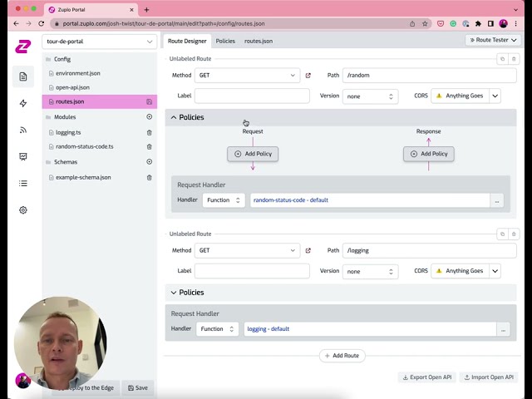
Task: Open example-schema.json file
Action: [83, 177]
